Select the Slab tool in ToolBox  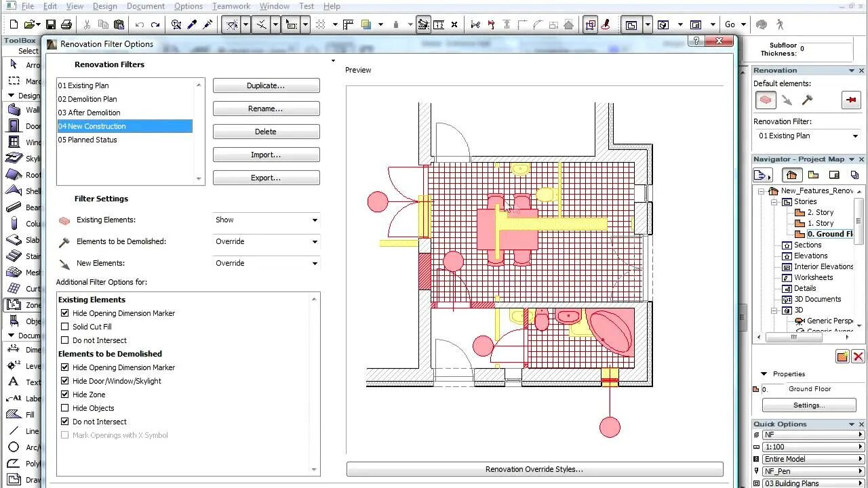click(x=23, y=240)
